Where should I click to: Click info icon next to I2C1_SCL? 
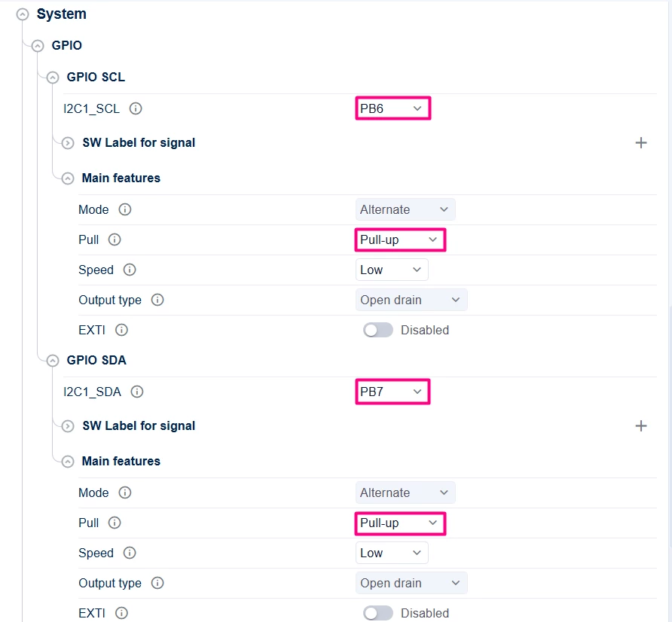coord(136,108)
